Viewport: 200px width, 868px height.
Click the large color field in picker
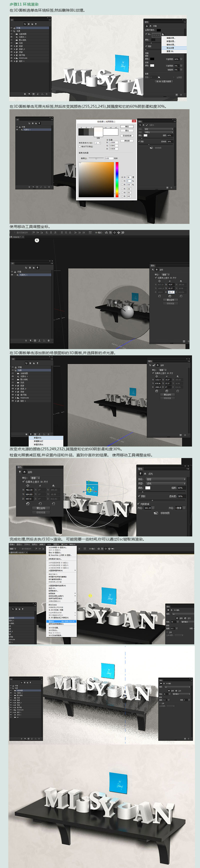click(96, 180)
